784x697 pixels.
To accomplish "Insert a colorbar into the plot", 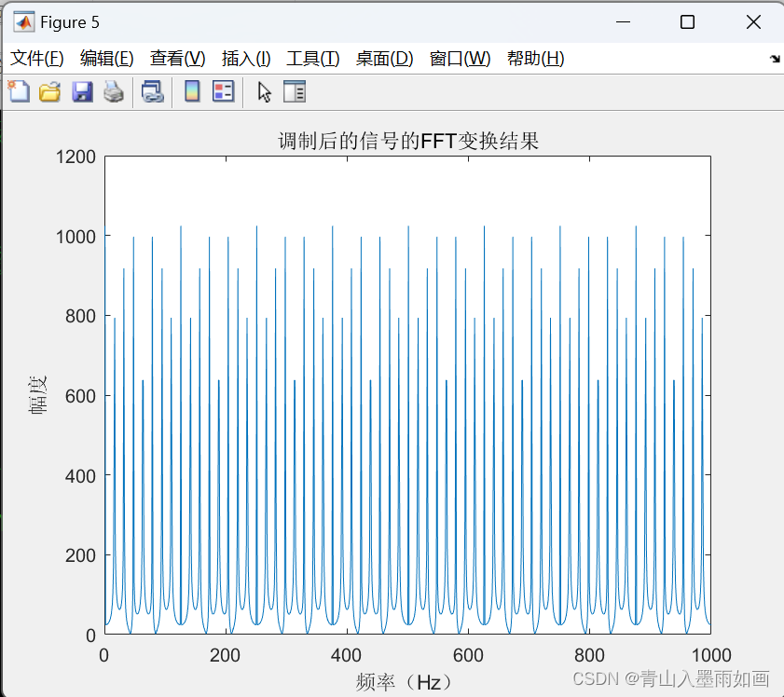I will click(x=191, y=90).
